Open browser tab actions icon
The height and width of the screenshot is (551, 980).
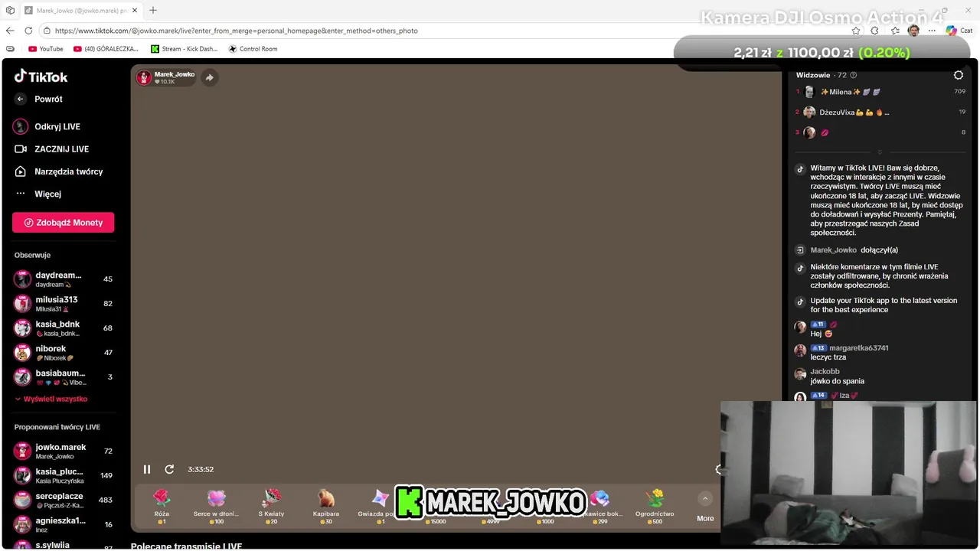[x=10, y=10]
